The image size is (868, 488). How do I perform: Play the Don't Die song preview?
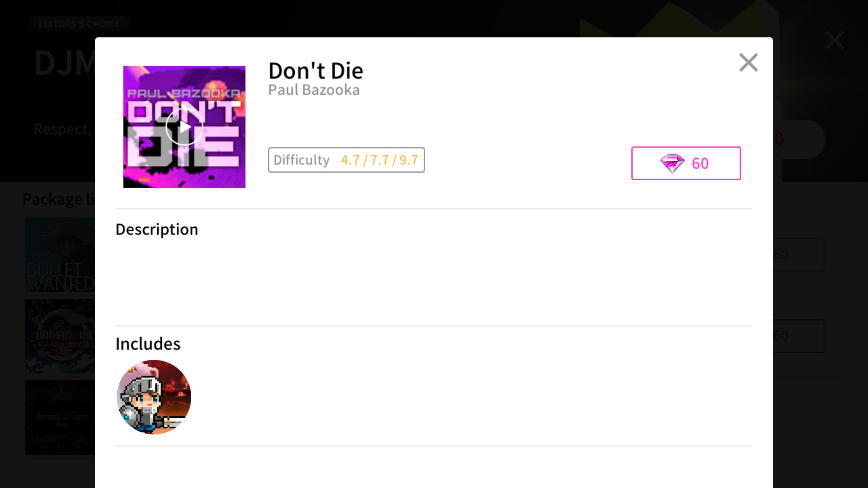(x=184, y=127)
